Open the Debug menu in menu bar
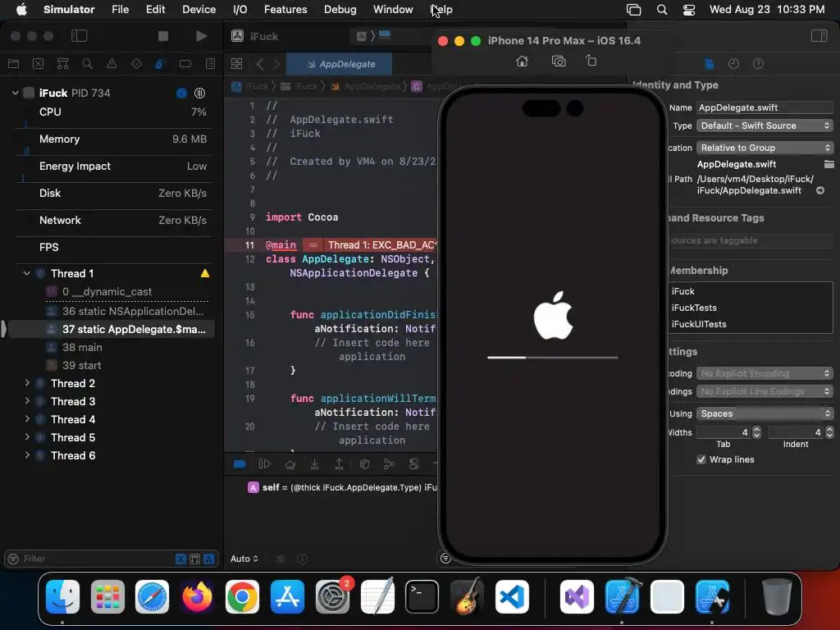This screenshot has height=630, width=840. pyautogui.click(x=340, y=9)
